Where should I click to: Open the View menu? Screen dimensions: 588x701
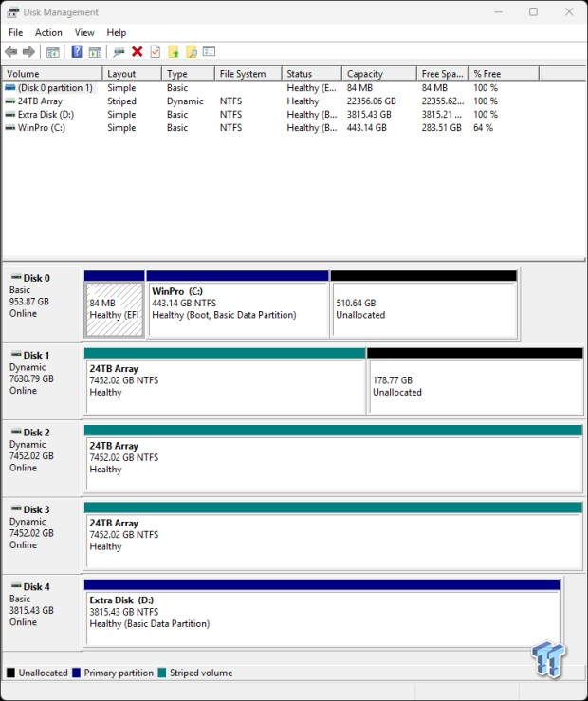[x=84, y=32]
